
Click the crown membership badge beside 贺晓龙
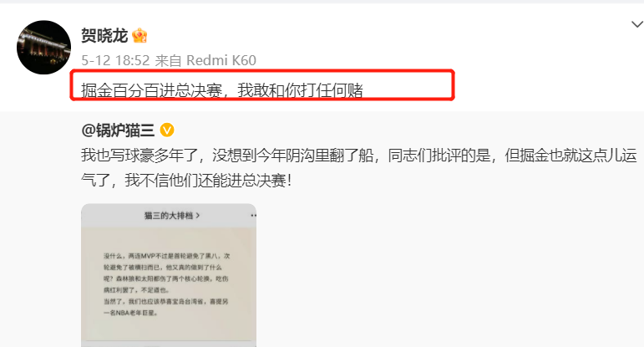point(139,36)
